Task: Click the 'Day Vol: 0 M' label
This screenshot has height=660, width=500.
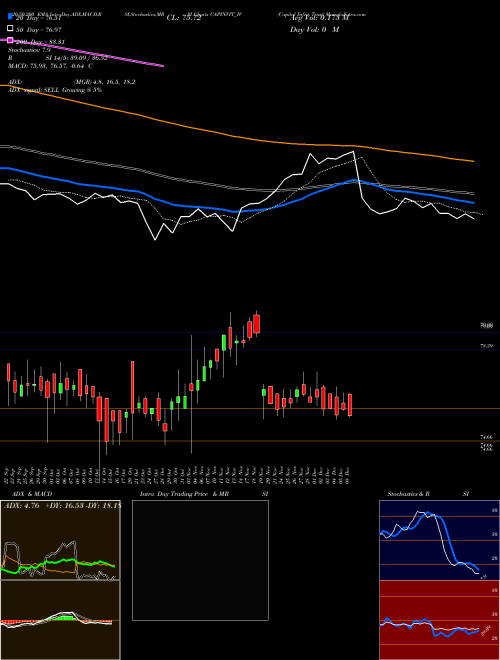Action: click(314, 30)
